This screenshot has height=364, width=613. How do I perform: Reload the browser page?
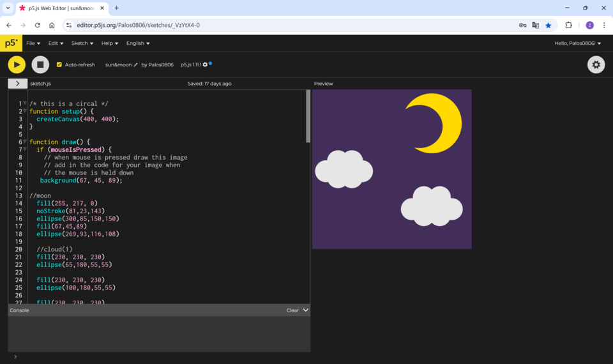(x=38, y=26)
